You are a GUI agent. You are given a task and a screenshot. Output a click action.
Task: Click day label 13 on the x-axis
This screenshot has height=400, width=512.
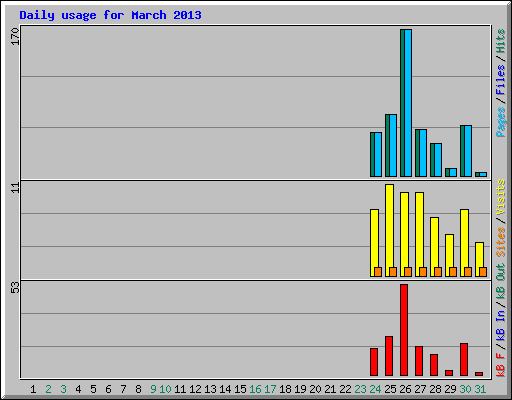click(210, 389)
